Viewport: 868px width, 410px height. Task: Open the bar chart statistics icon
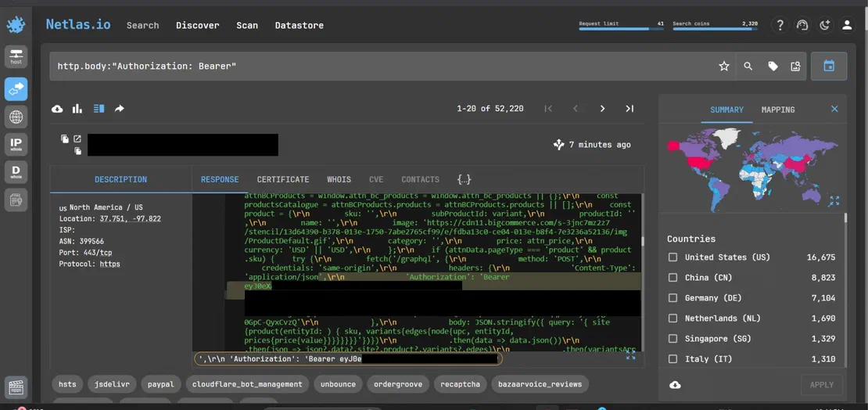[x=77, y=109]
